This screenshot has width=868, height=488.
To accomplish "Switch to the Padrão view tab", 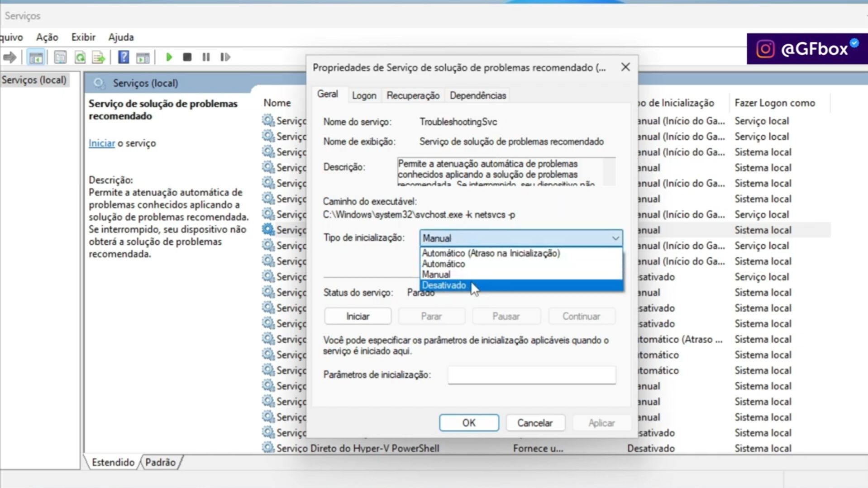I will click(160, 462).
